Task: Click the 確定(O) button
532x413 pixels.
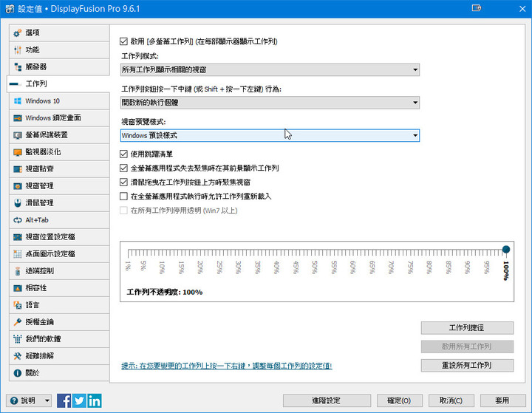Action: [399, 400]
